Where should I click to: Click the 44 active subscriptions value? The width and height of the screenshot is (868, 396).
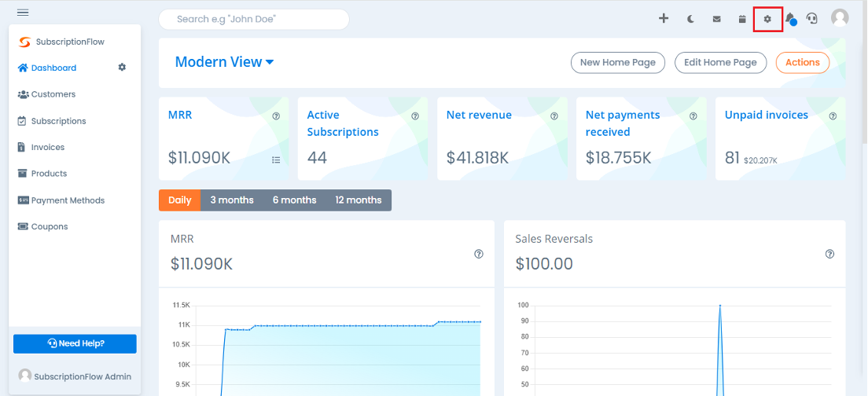[317, 158]
